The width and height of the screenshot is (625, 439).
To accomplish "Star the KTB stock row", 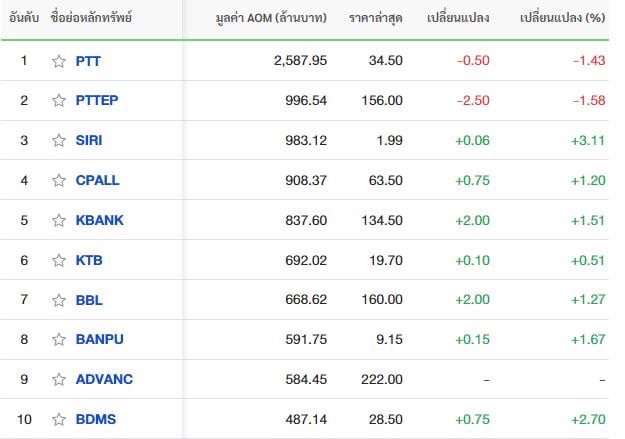I will pos(59,260).
